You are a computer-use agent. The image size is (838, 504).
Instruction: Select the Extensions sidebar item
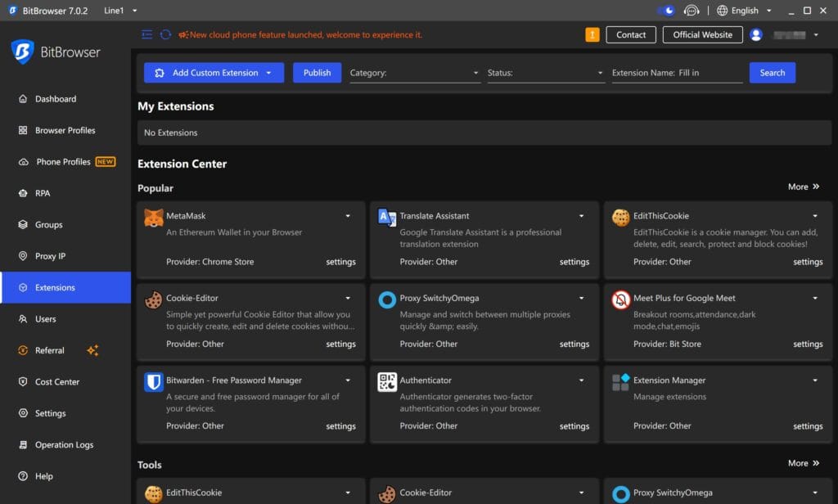pyautogui.click(x=65, y=287)
